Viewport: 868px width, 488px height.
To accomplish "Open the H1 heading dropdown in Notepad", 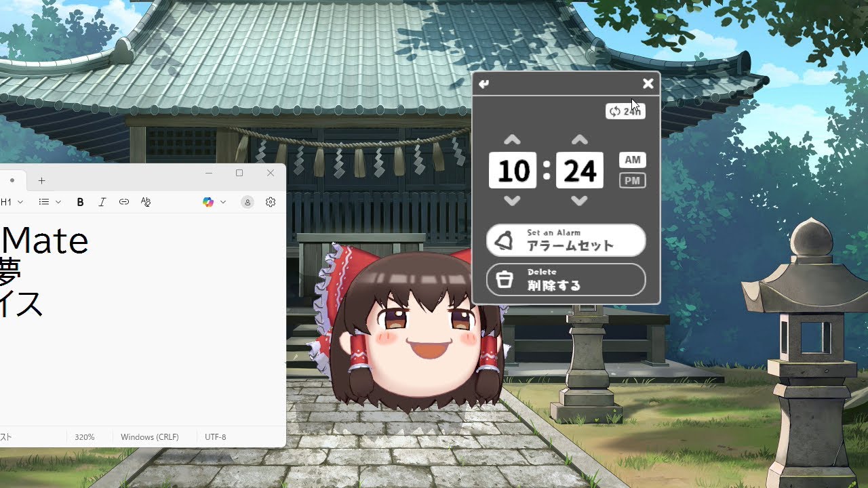I will [12, 202].
